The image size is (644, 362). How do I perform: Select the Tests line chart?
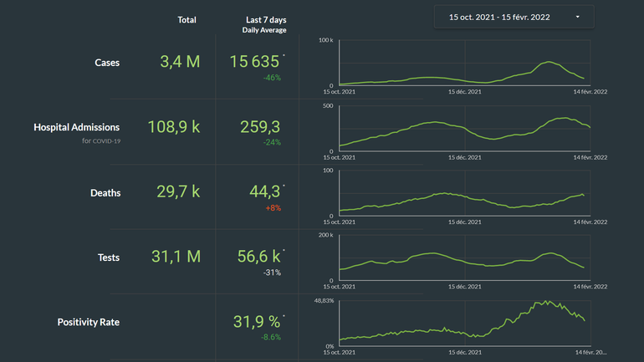pos(464,258)
